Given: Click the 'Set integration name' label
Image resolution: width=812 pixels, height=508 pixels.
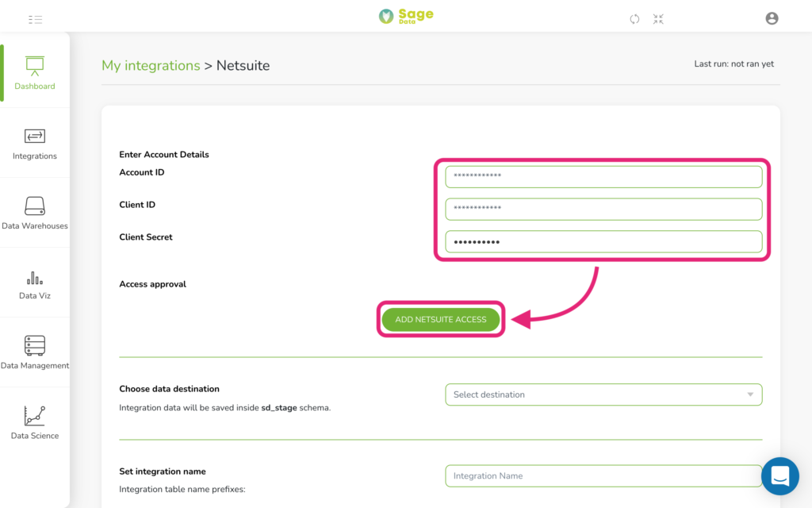Looking at the screenshot, I should tap(163, 471).
